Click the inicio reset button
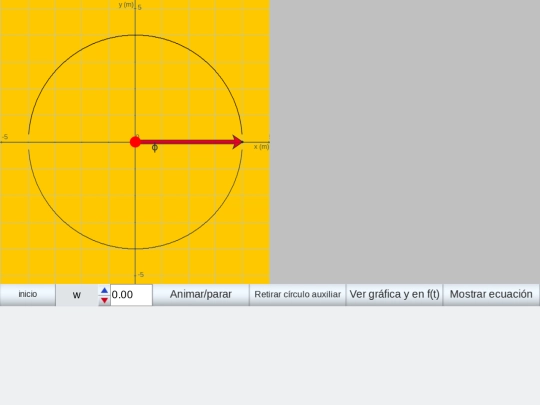The image size is (540, 405). [x=28, y=294]
